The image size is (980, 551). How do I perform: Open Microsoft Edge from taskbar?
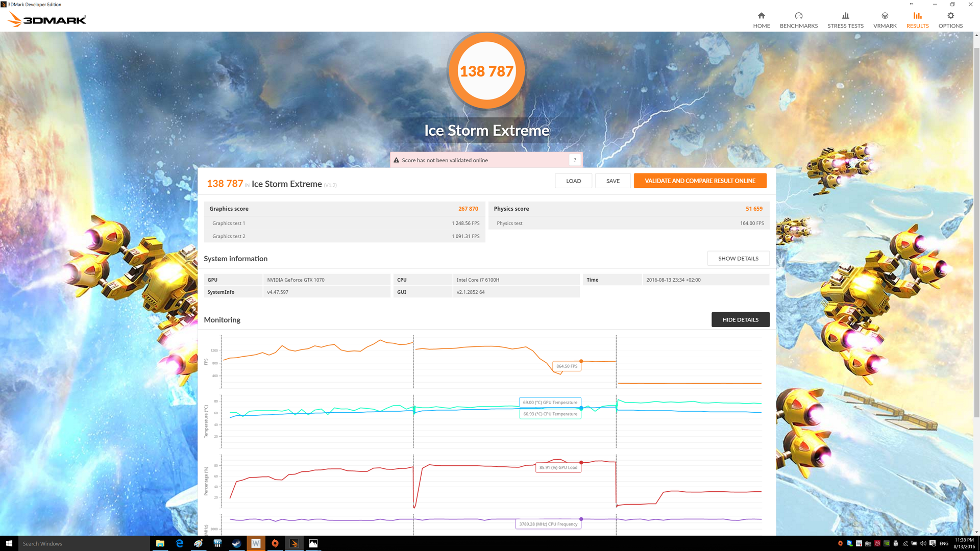pos(179,544)
